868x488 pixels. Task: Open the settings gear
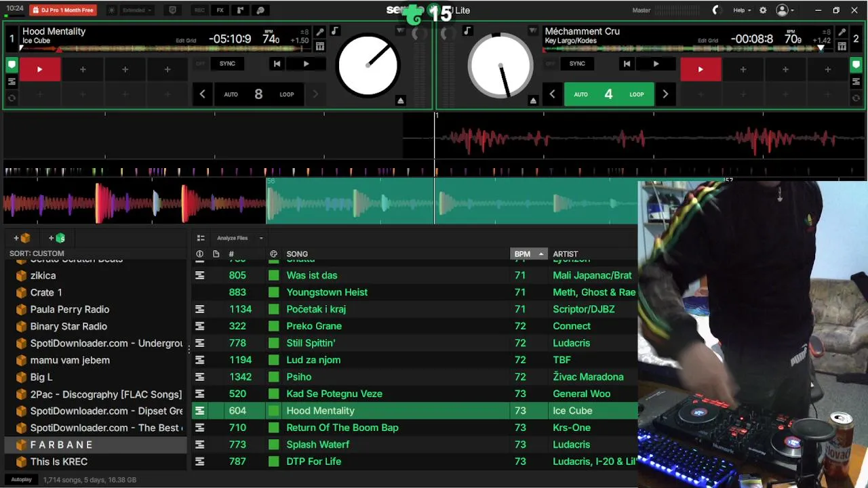(763, 10)
